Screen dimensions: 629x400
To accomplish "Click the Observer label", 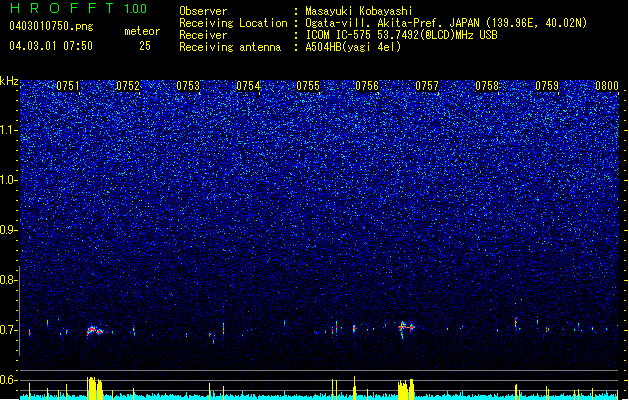I will [x=203, y=11].
